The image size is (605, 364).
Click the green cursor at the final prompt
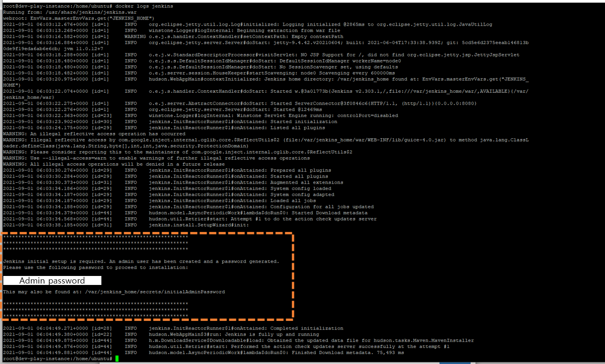[x=117, y=359]
